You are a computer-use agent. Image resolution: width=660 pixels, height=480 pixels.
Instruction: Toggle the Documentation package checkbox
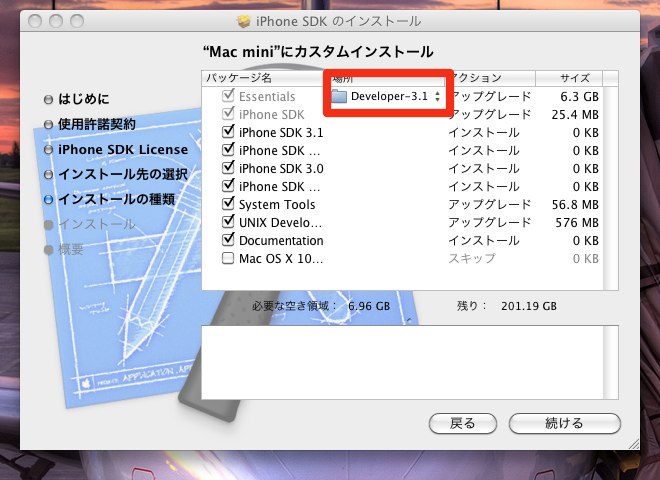(x=227, y=241)
